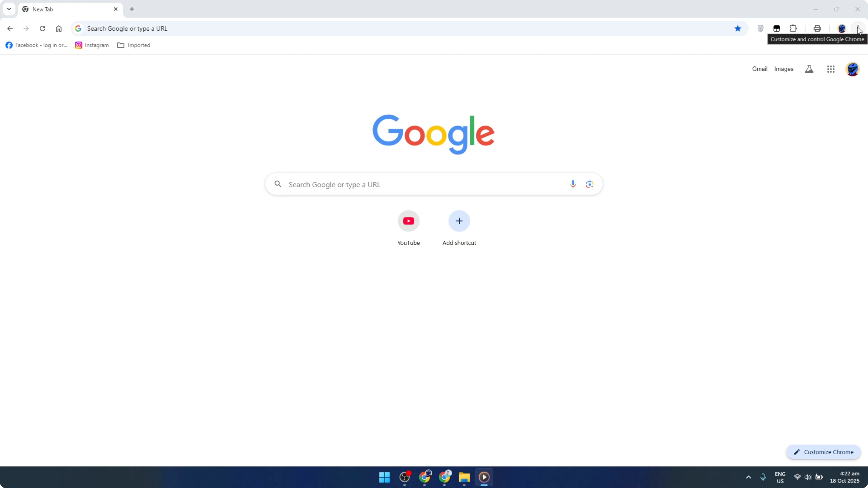This screenshot has width=868, height=488.
Task: Open the media player taskbar app
Action: pyautogui.click(x=484, y=477)
